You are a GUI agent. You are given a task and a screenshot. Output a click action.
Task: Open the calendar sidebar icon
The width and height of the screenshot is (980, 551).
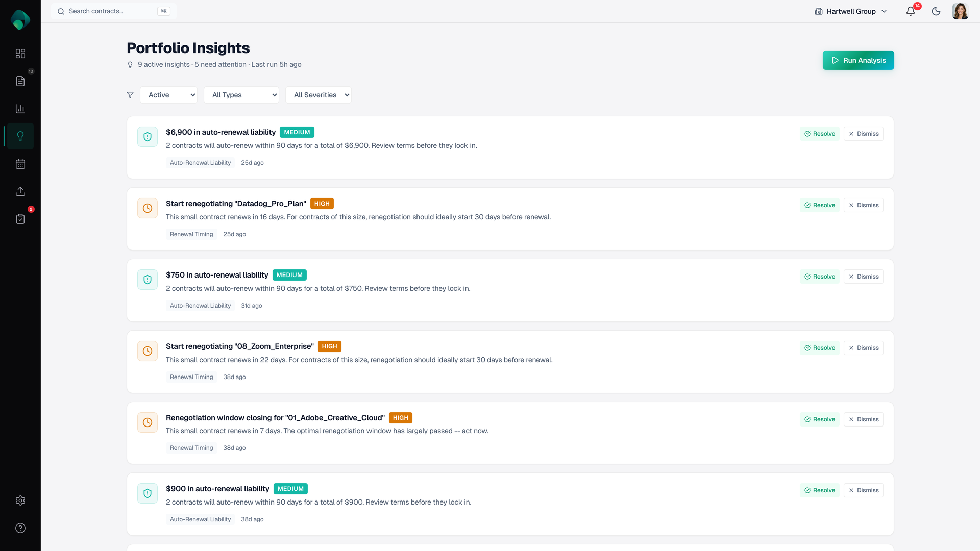(x=20, y=164)
